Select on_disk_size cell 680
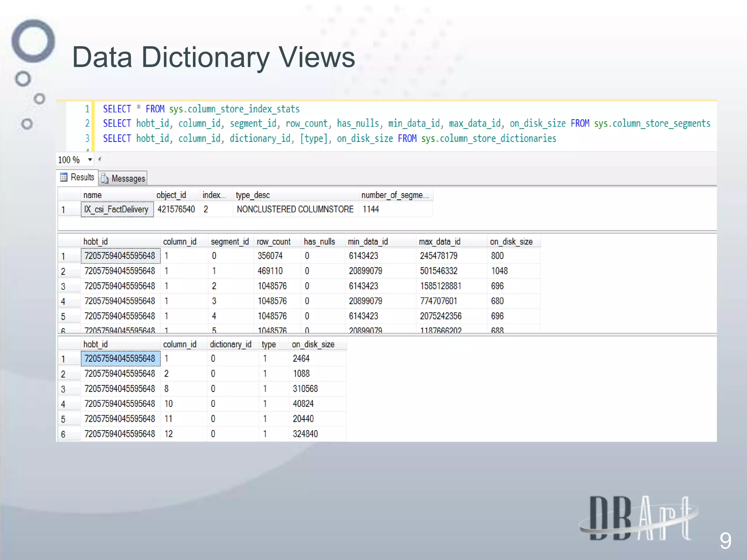The width and height of the screenshot is (747, 560). 514,301
